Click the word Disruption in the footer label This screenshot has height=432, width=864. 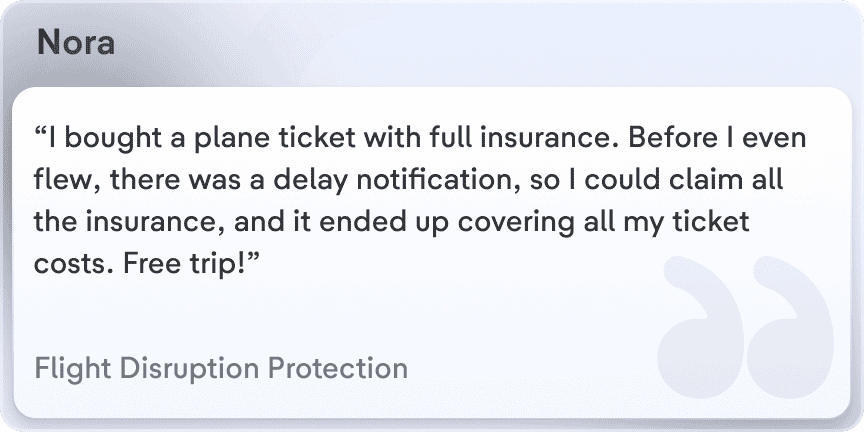pos(190,368)
